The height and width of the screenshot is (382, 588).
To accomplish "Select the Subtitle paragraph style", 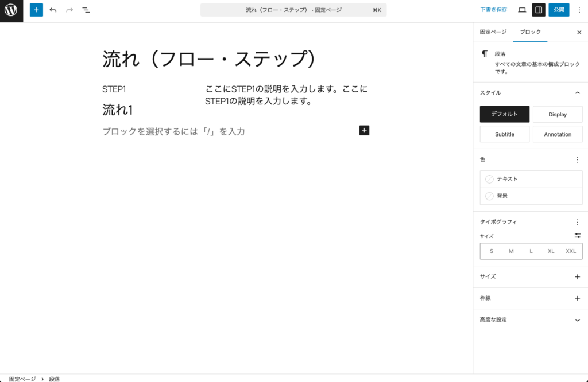I will point(504,134).
